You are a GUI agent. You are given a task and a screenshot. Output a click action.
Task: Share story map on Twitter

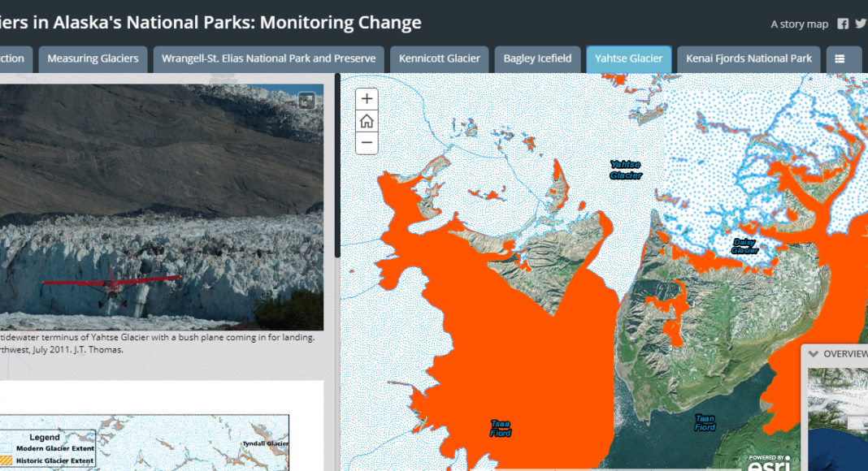click(860, 24)
